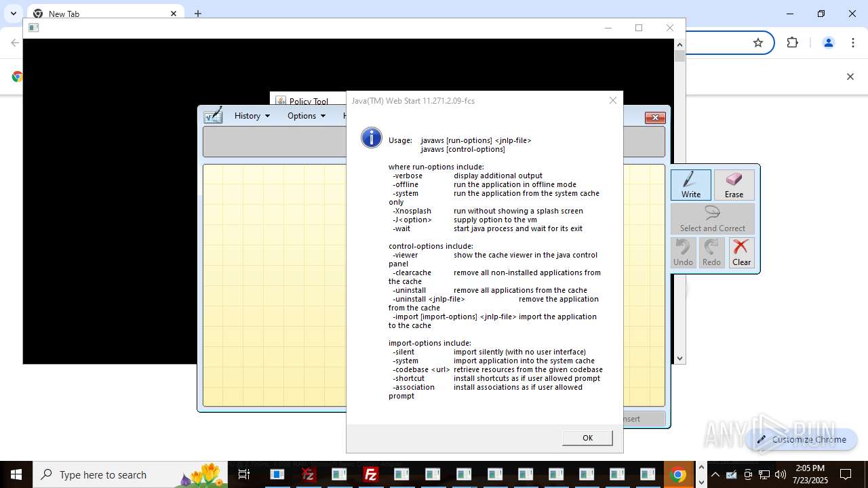868x488 pixels.
Task: Close the Math Input Panel window
Action: (x=654, y=118)
